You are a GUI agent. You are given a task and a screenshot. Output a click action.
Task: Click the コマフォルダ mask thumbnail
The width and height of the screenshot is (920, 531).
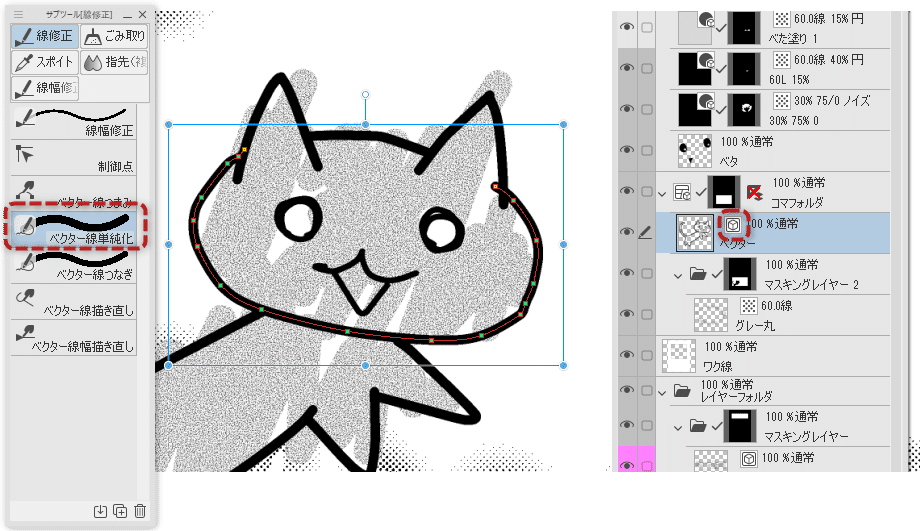pyautogui.click(x=723, y=191)
